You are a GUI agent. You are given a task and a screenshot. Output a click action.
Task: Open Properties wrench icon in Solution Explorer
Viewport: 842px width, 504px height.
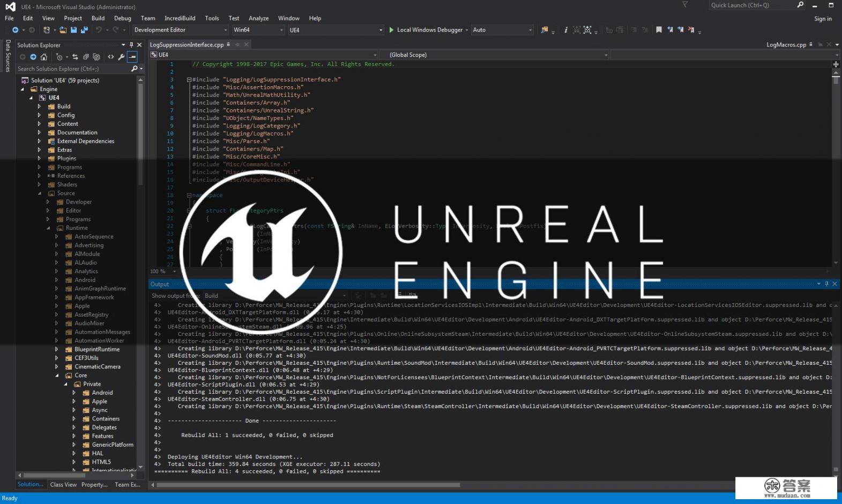tap(122, 57)
